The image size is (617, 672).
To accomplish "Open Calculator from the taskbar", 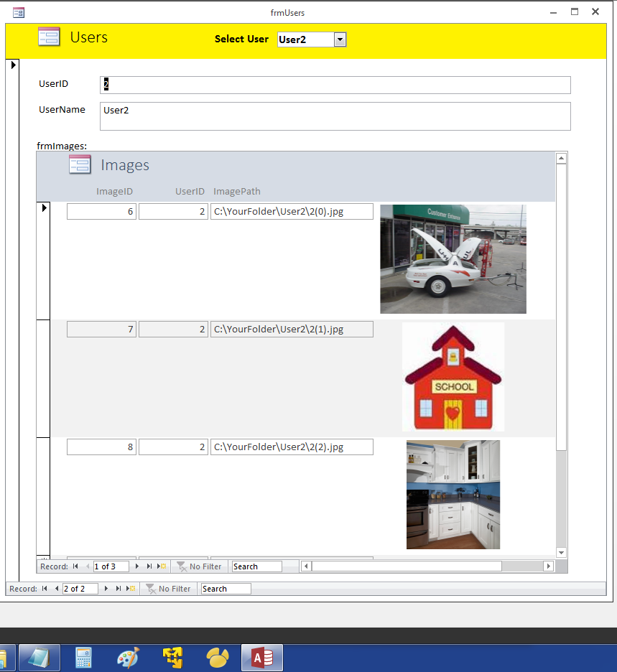I will (83, 658).
